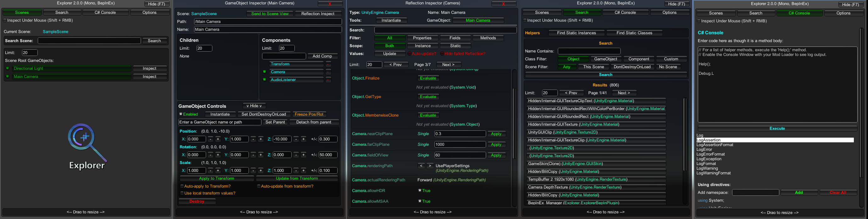
Task: Apply the Camera.fieldOfView value
Action: point(496,155)
